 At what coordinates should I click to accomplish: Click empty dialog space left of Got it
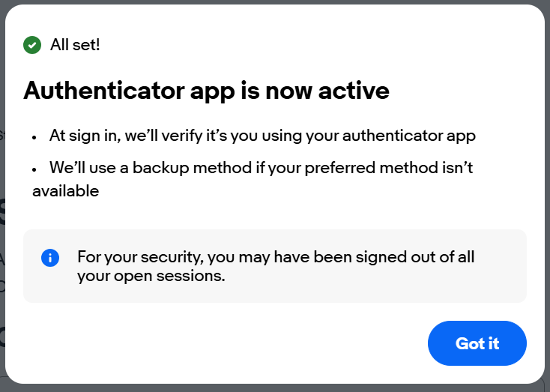tap(225, 343)
